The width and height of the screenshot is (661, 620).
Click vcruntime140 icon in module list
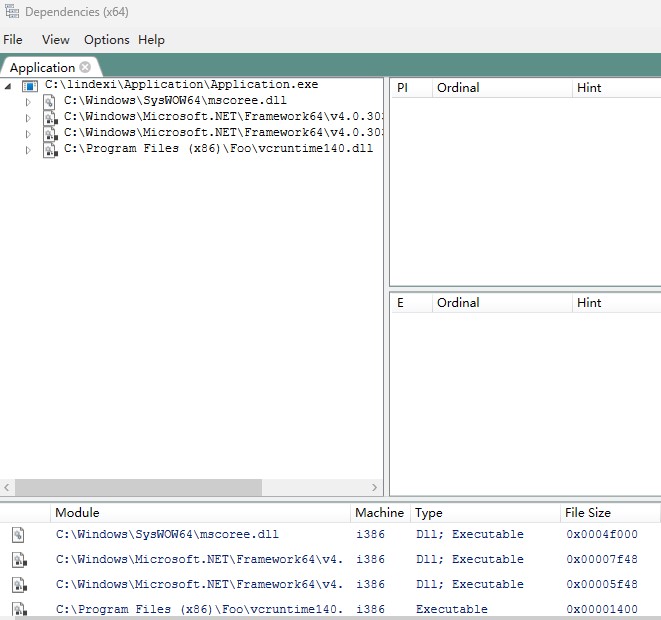point(18,608)
